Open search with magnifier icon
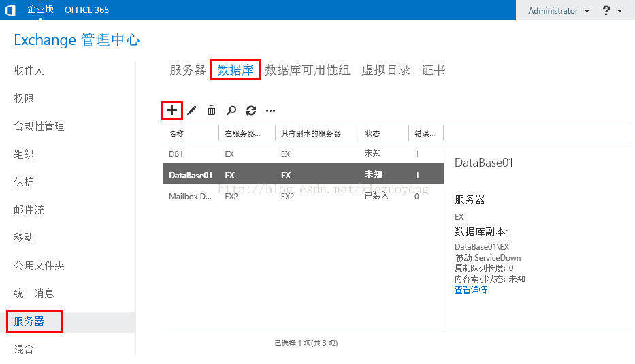This screenshot has height=364, width=635. (231, 110)
